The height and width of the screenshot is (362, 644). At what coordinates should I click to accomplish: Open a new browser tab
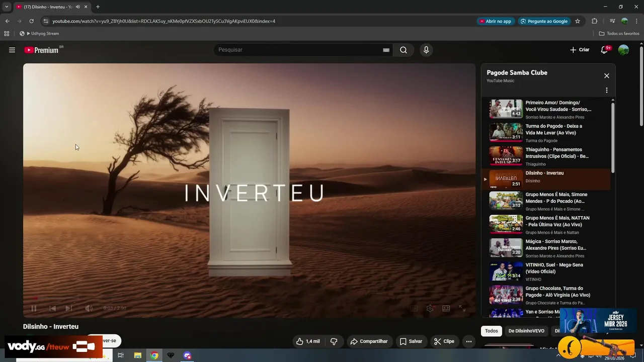coord(98,7)
